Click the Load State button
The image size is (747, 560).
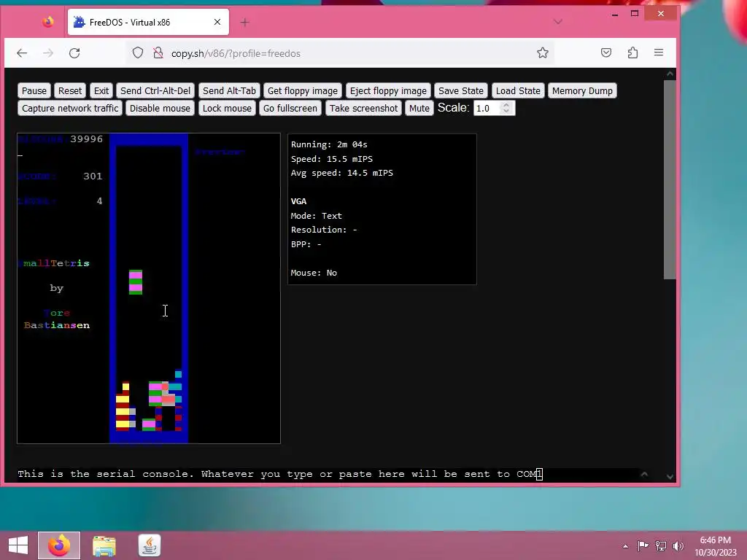click(518, 90)
